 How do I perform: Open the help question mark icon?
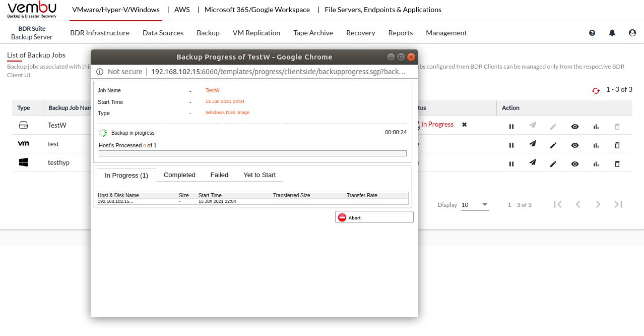pyautogui.click(x=592, y=33)
